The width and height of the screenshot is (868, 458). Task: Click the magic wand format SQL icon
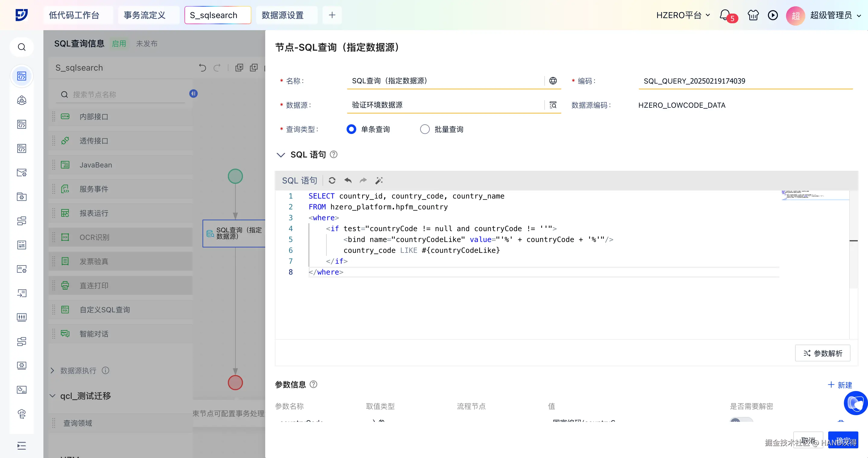point(379,180)
